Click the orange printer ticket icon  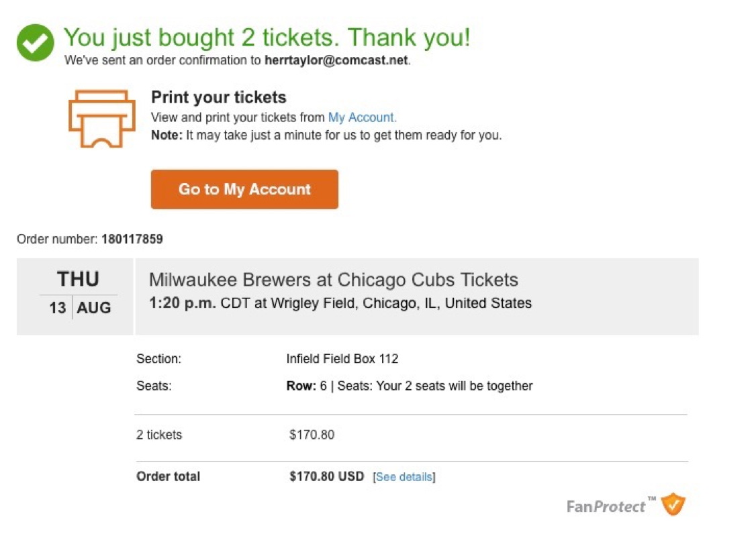102,119
